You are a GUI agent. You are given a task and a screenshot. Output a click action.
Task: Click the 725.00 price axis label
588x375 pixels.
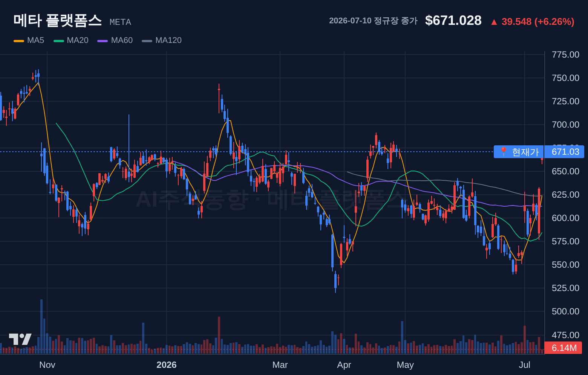(565, 101)
